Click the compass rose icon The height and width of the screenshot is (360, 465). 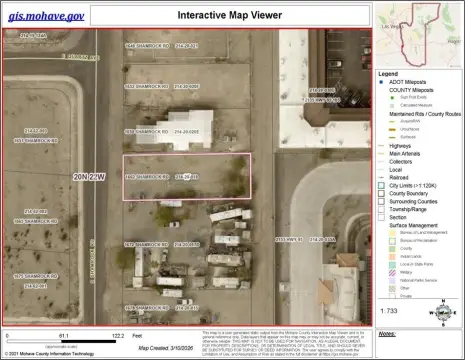click(x=443, y=313)
